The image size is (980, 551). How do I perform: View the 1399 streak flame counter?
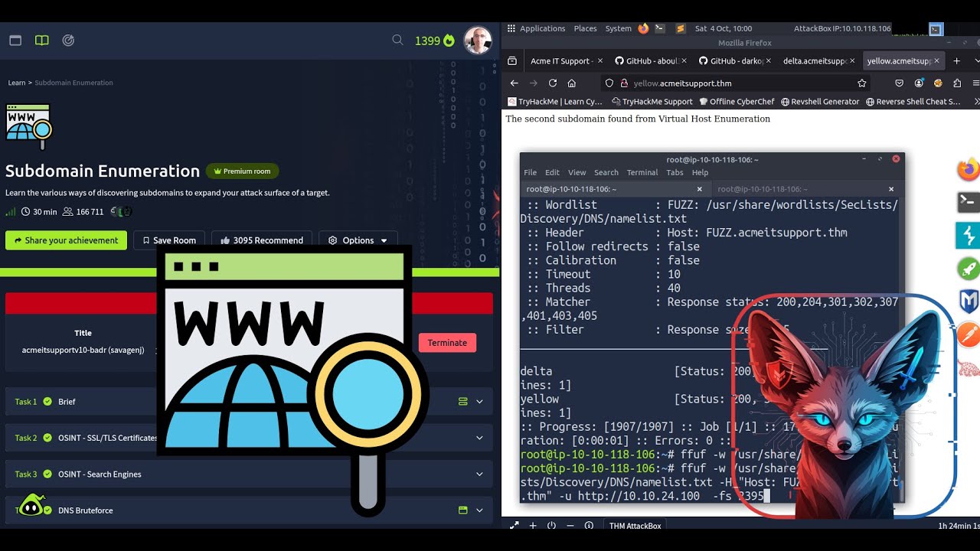[434, 41]
